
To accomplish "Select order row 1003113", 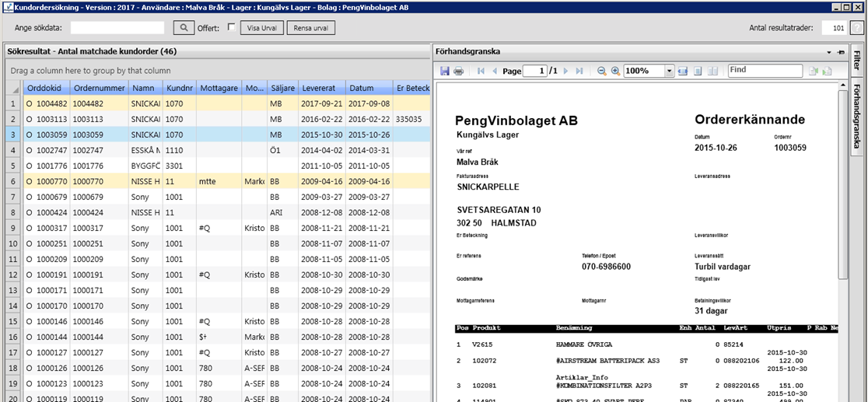I will [227, 119].
